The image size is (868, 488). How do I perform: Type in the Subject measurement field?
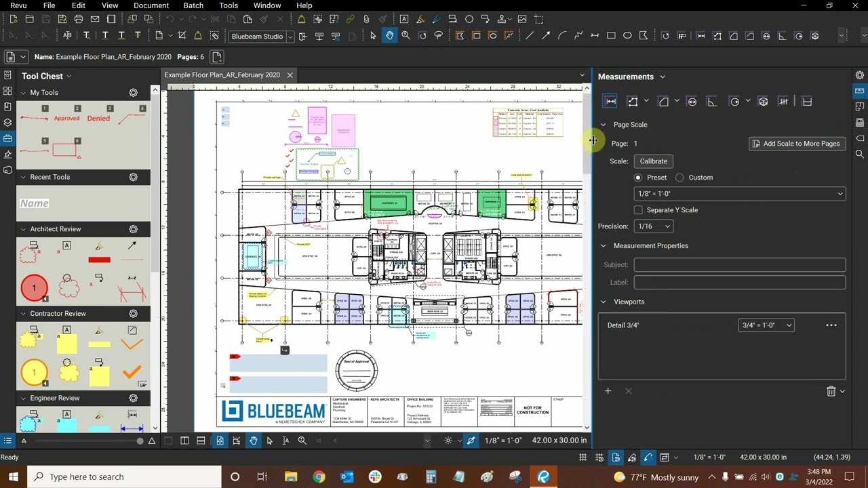[739, 264]
